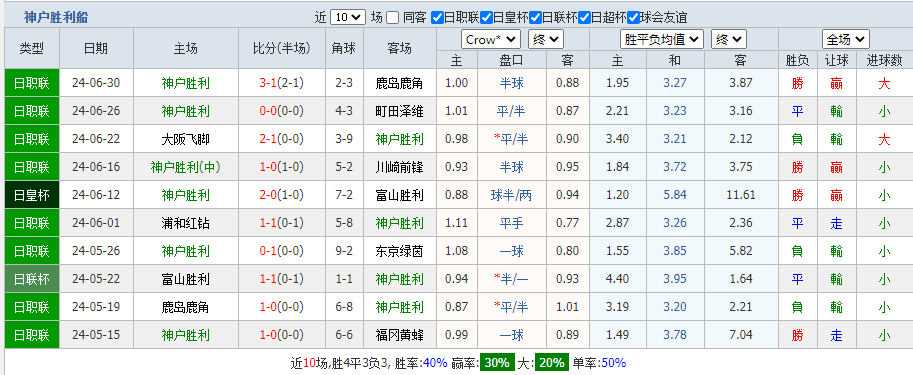Open the Crow* odds company dropdown
The height and width of the screenshot is (375, 913).
point(491,40)
